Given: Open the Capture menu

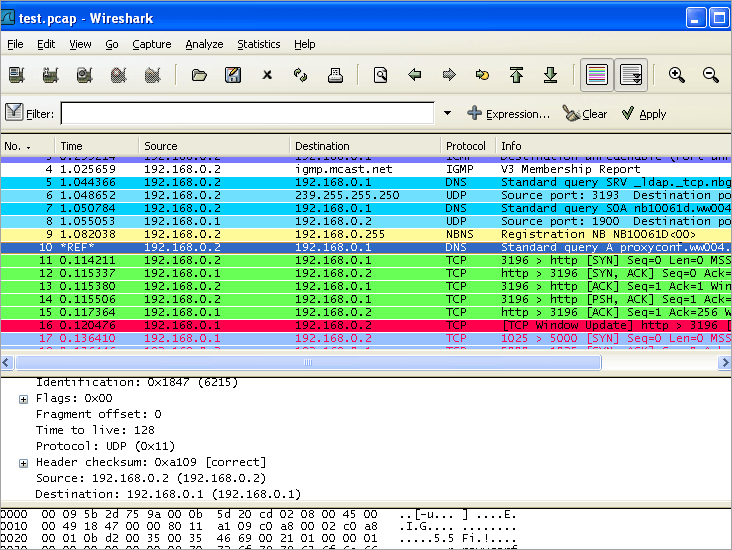Looking at the screenshot, I should (152, 44).
